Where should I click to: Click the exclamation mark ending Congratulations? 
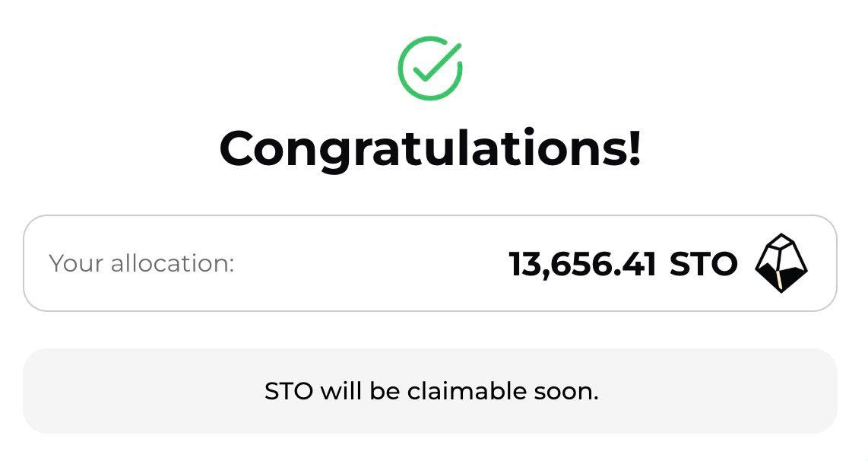click(635, 148)
